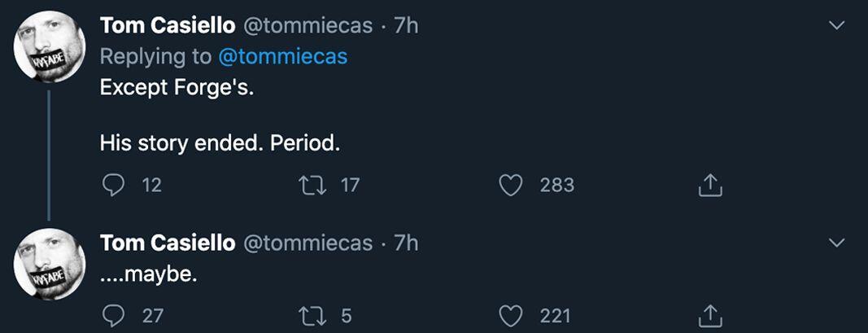The width and height of the screenshot is (868, 333).
Task: Reply to the "Except Forge's" tweet
Action: (x=112, y=186)
